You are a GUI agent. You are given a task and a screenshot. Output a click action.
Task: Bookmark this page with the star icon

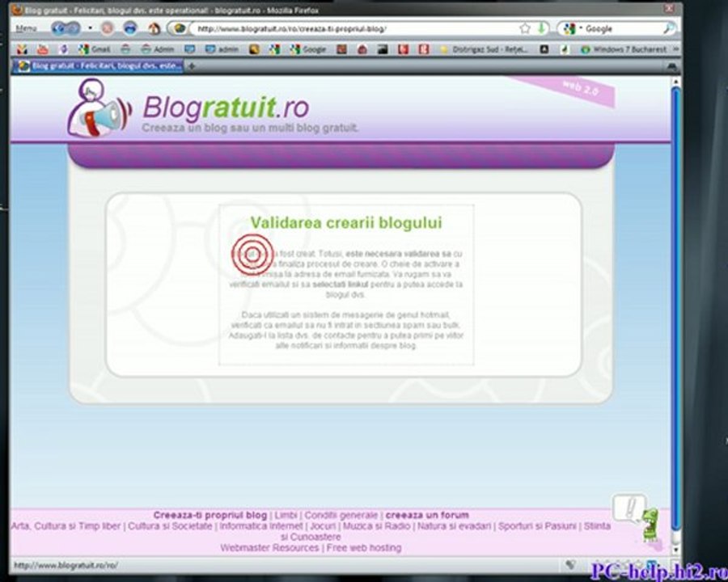pyautogui.click(x=525, y=29)
